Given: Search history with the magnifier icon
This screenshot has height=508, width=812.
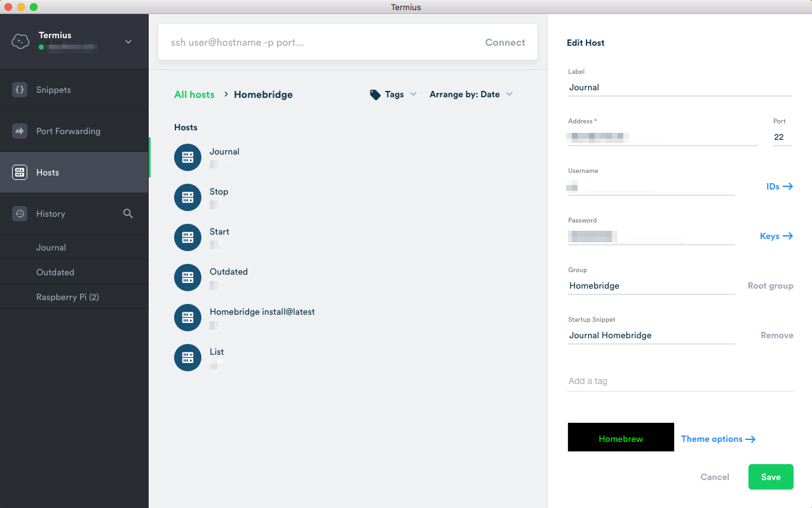Looking at the screenshot, I should click(x=128, y=214).
